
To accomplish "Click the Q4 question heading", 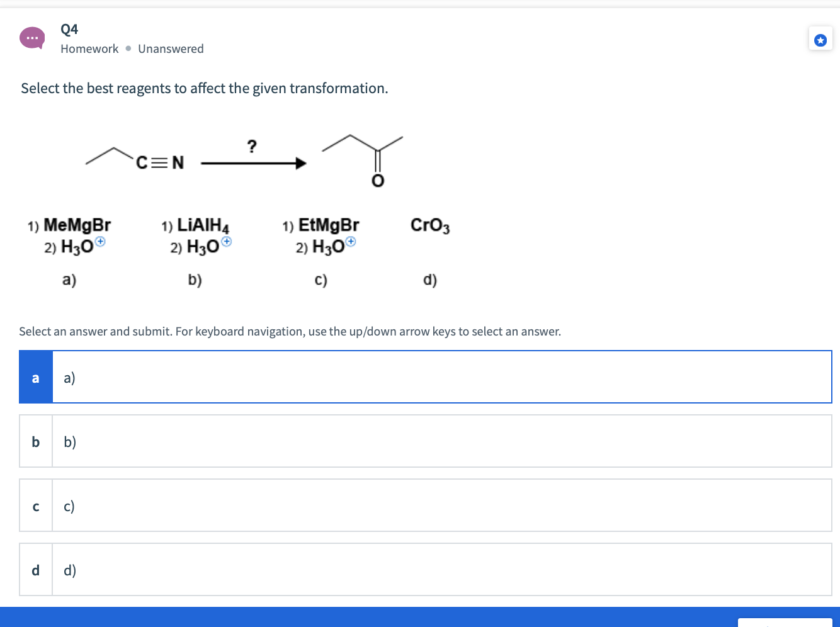I will click(69, 29).
